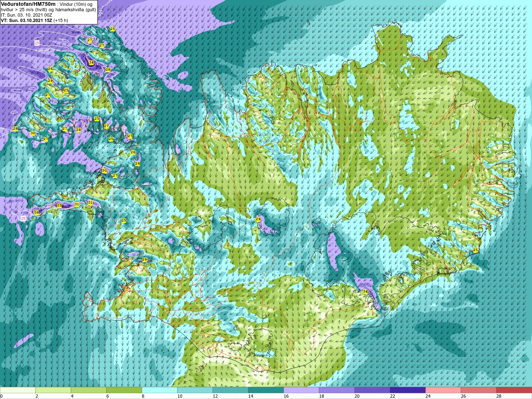This screenshot has height=399, width=532.
Task: Click the white boxed 25 contour label below the title box
Action: coord(37,43)
